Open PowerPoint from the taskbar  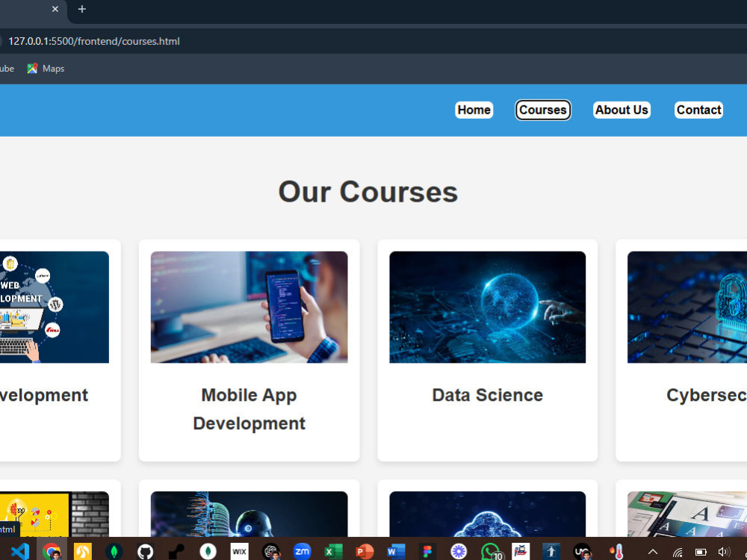tap(365, 552)
